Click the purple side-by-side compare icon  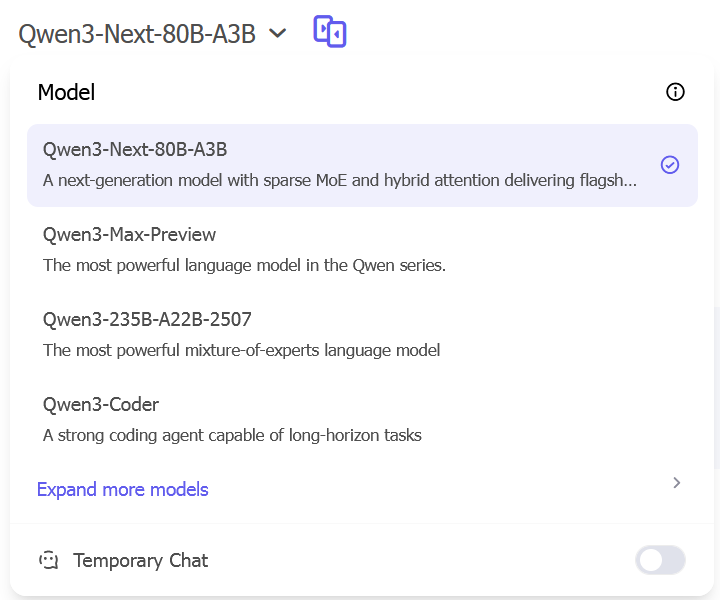[x=330, y=32]
